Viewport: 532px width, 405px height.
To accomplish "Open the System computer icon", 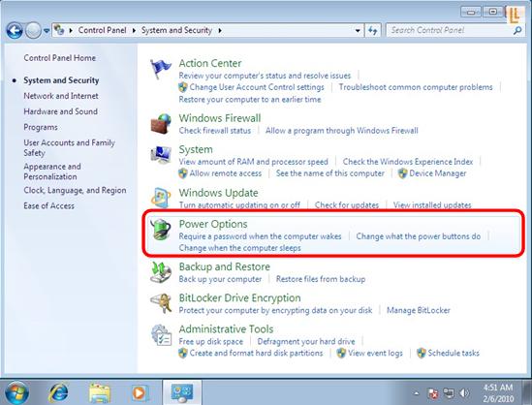I will [161, 155].
